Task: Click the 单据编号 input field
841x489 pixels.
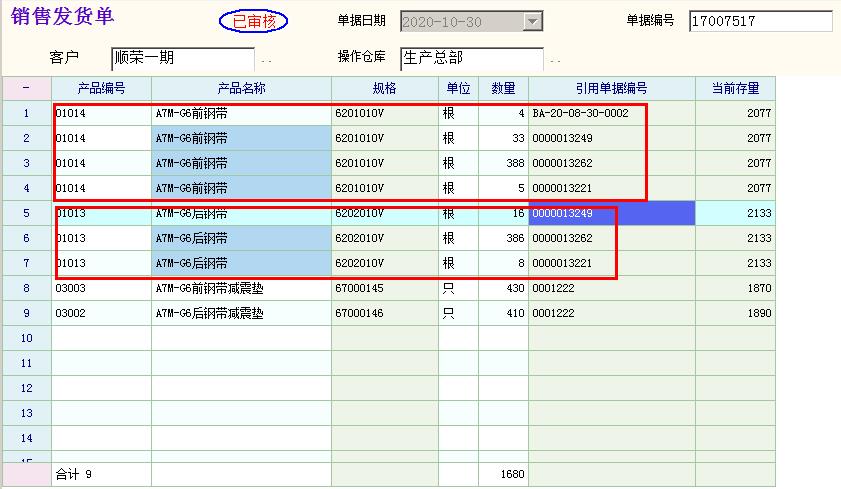Action: [x=760, y=21]
